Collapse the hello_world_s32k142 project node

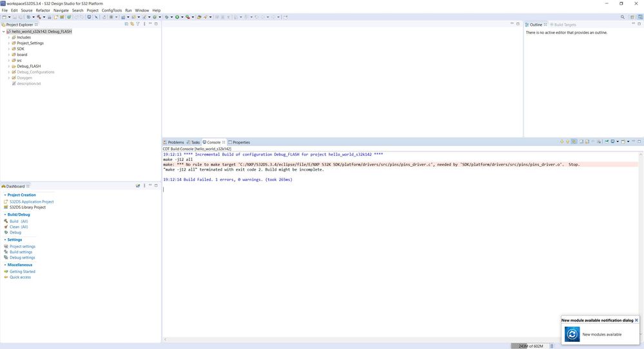[x=4, y=32]
